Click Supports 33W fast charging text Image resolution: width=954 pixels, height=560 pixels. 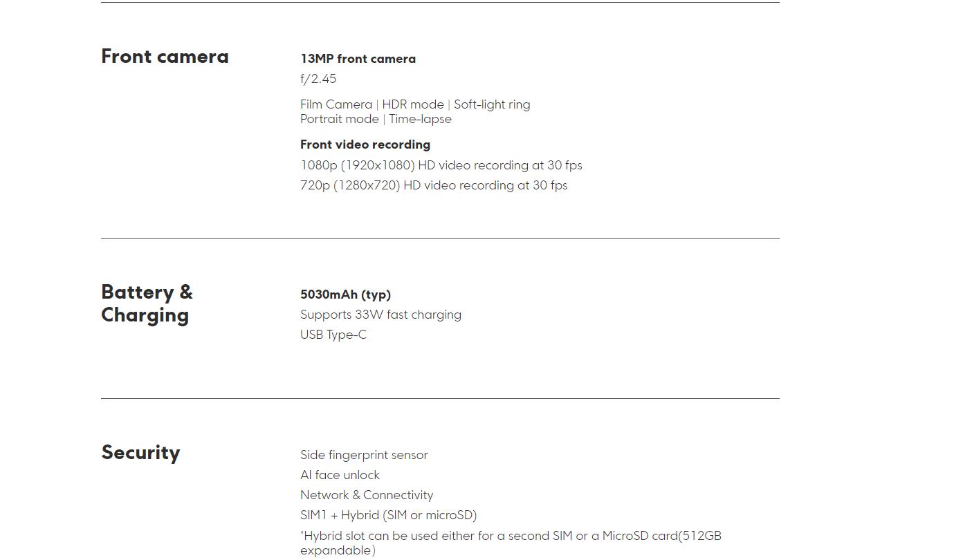(380, 315)
